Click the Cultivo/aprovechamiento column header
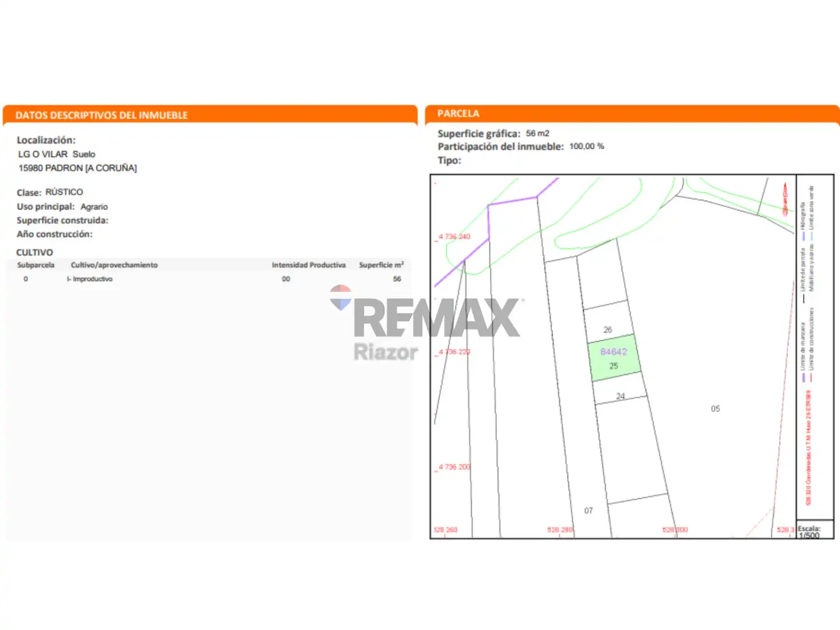840x630 pixels. (x=114, y=265)
